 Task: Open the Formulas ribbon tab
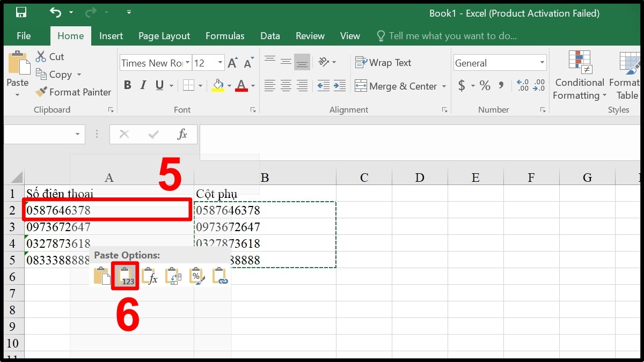(x=225, y=36)
